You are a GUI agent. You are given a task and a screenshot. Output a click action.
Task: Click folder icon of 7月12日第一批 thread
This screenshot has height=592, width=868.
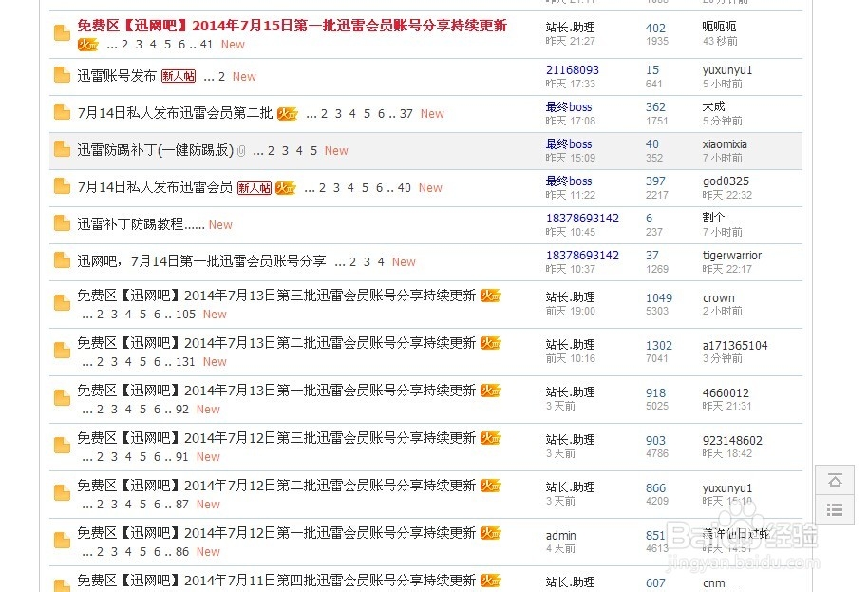62,542
